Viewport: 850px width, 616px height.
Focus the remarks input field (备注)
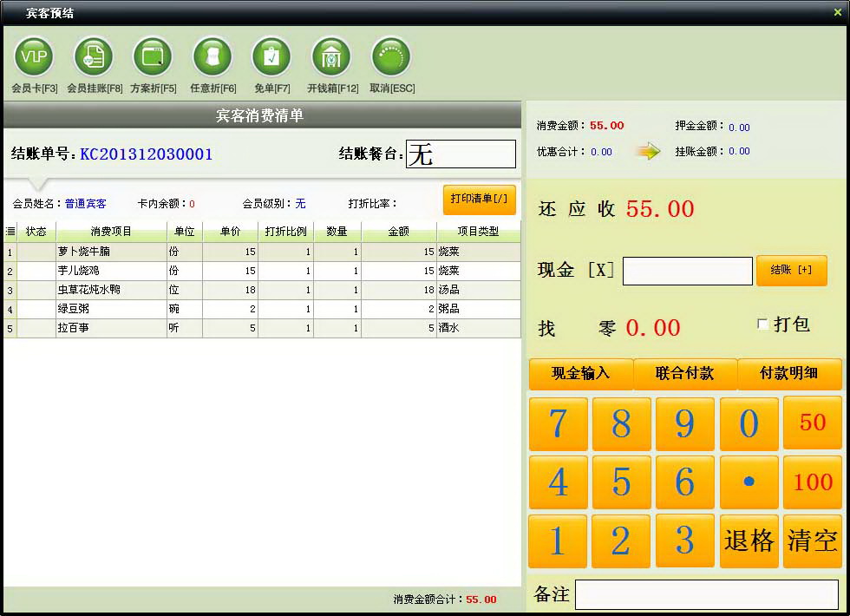click(x=706, y=595)
